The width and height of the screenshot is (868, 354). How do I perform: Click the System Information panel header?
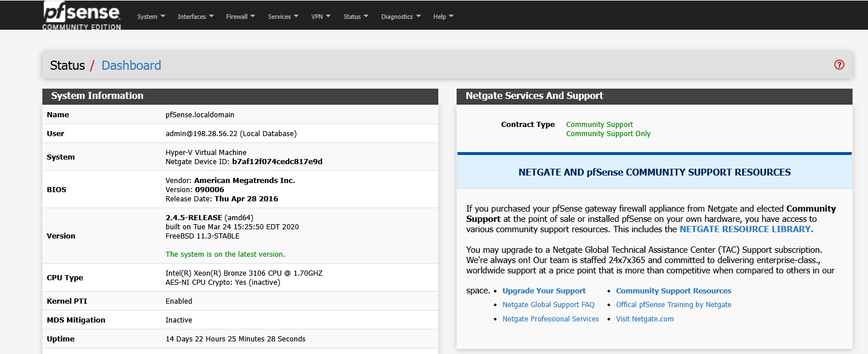pyautogui.click(x=97, y=96)
